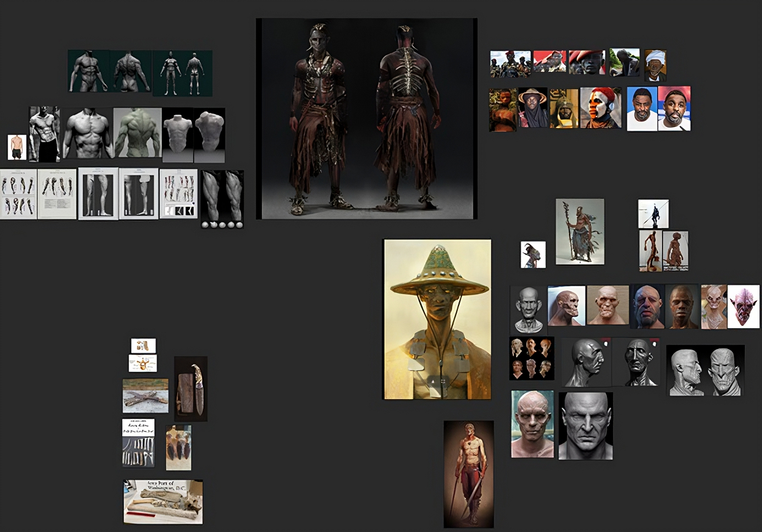This screenshot has width=762, height=532.
Task: Click the white t-shirt man on red background
Action: point(674,108)
